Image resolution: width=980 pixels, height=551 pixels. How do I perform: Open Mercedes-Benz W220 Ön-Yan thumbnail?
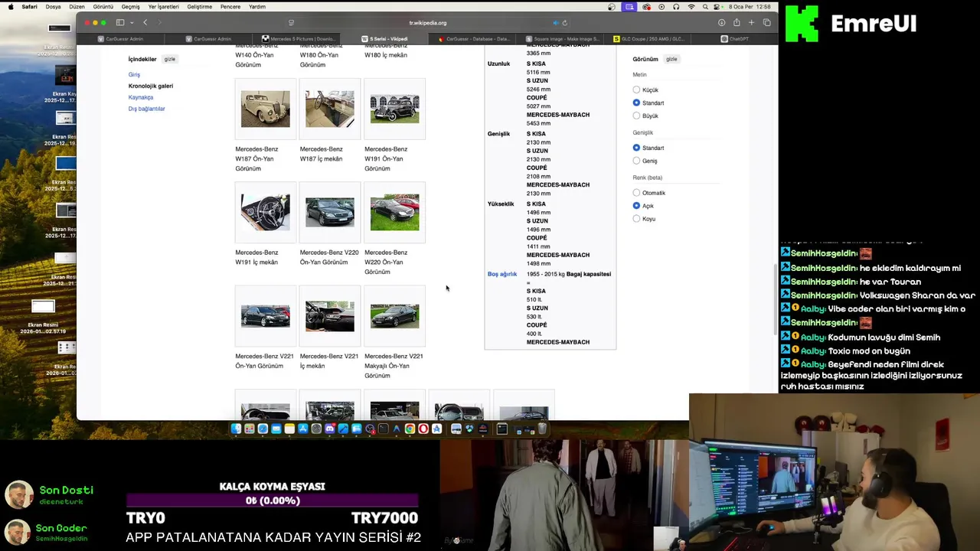(394, 212)
